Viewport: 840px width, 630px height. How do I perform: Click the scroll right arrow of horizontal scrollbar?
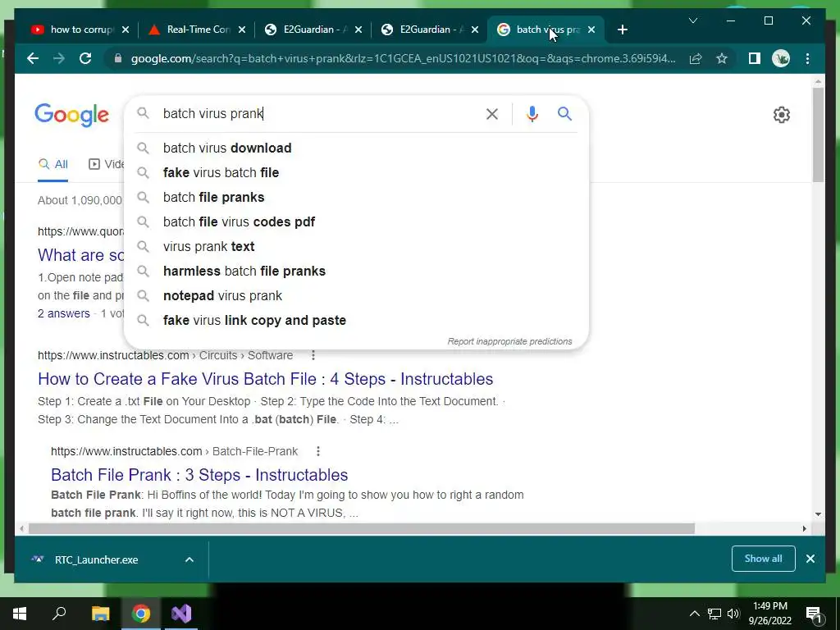pyautogui.click(x=804, y=529)
